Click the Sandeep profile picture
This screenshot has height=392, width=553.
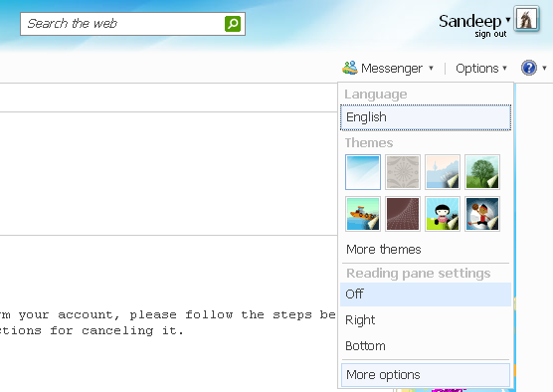(x=526, y=19)
